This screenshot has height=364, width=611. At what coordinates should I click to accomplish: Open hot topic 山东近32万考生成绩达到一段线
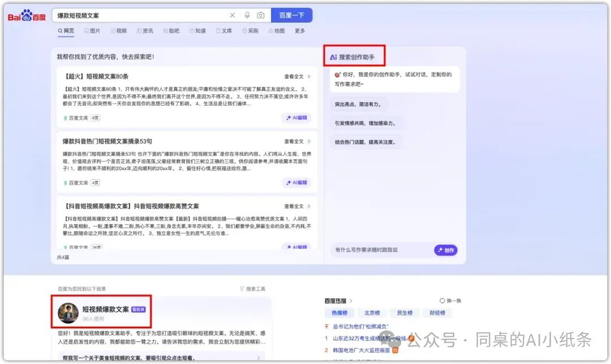pyautogui.click(x=369, y=339)
